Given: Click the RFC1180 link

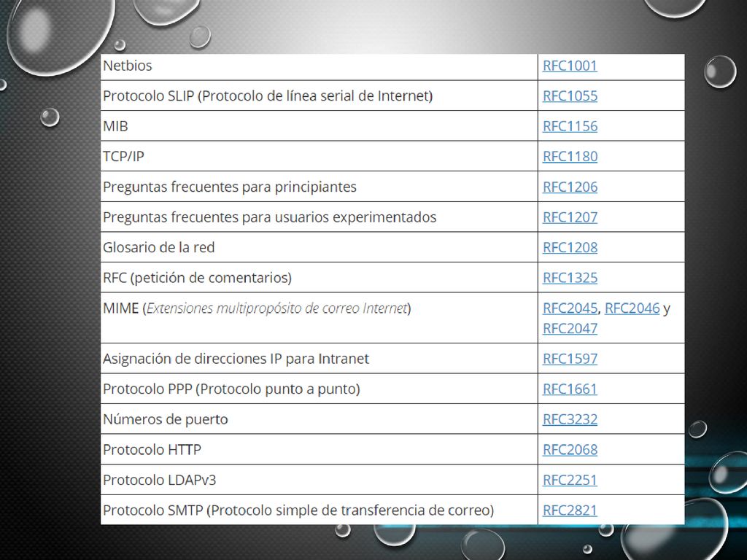Looking at the screenshot, I should tap(570, 157).
